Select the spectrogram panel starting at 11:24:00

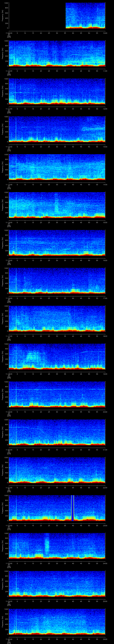(57, 584)
